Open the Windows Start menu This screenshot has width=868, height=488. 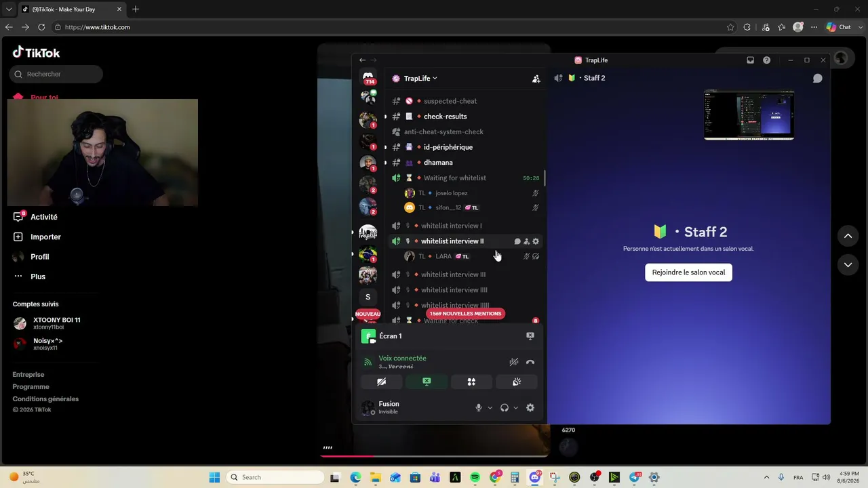[x=214, y=477]
